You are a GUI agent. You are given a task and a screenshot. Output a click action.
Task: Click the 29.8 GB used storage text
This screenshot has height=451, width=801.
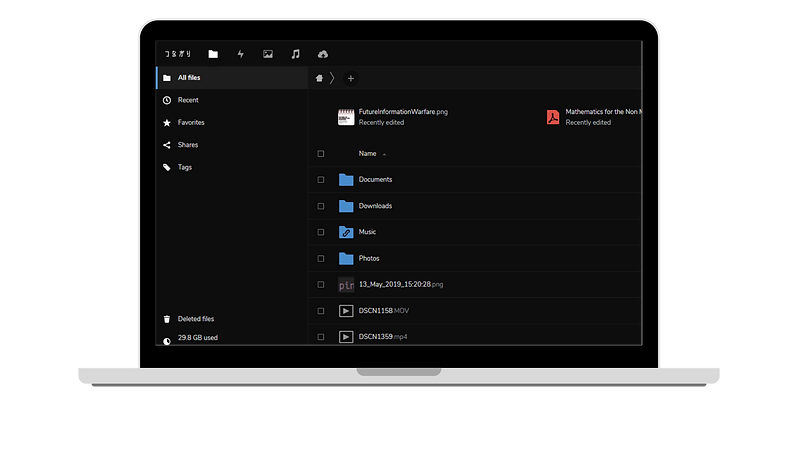pos(198,338)
